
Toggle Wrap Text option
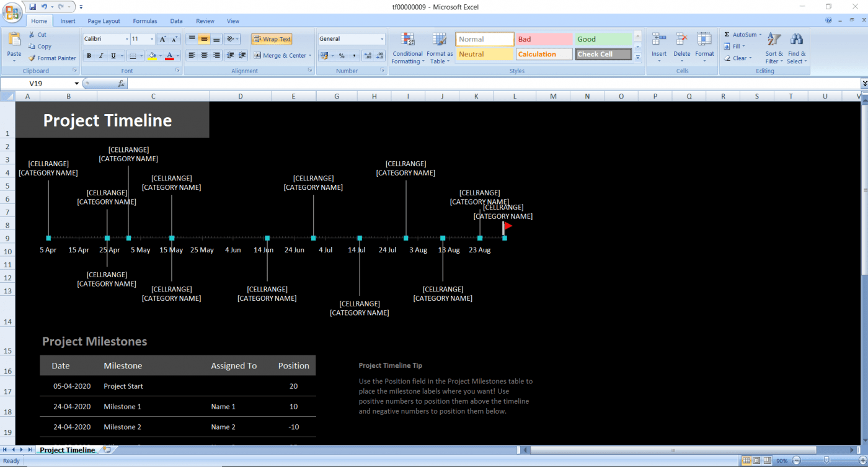click(272, 39)
